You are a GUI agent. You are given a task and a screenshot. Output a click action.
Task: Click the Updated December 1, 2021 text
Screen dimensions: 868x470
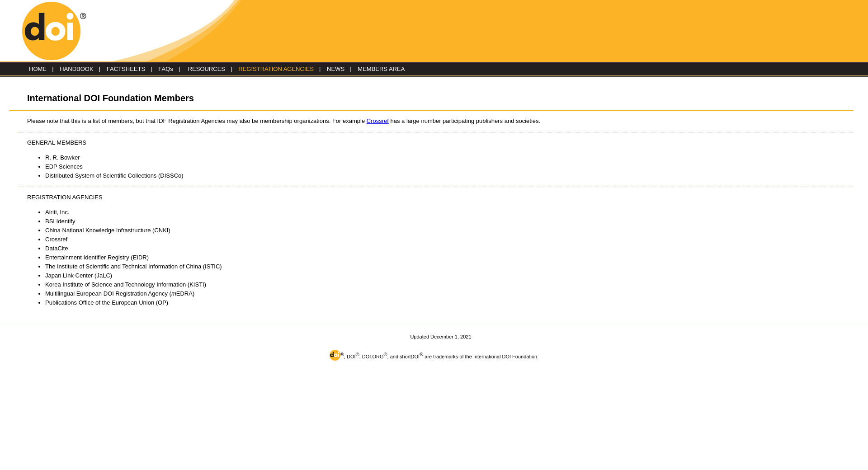(441, 337)
